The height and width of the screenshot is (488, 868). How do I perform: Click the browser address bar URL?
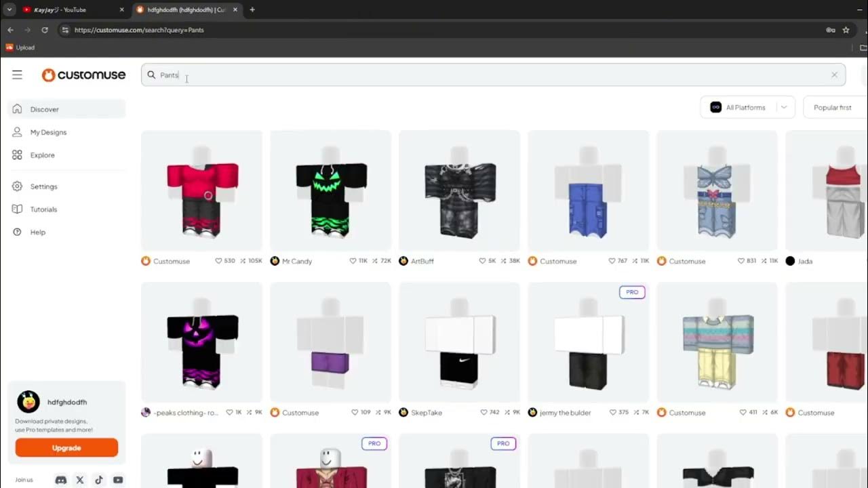click(x=139, y=30)
